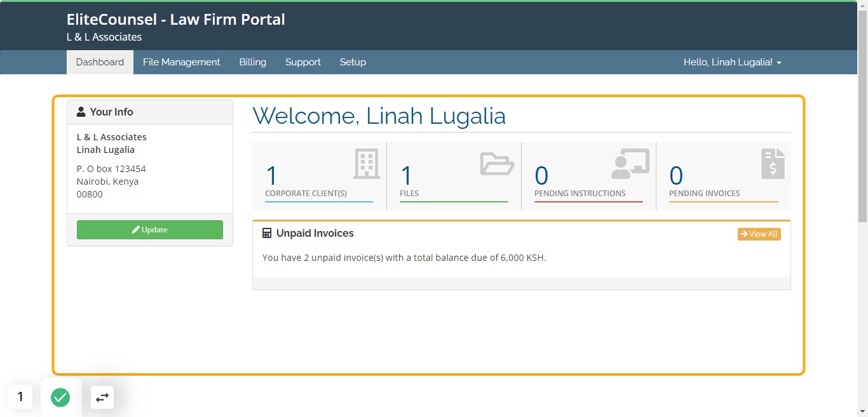Click the pending instructions person icon
Screen dimensions: 868x417
pyautogui.click(x=630, y=164)
